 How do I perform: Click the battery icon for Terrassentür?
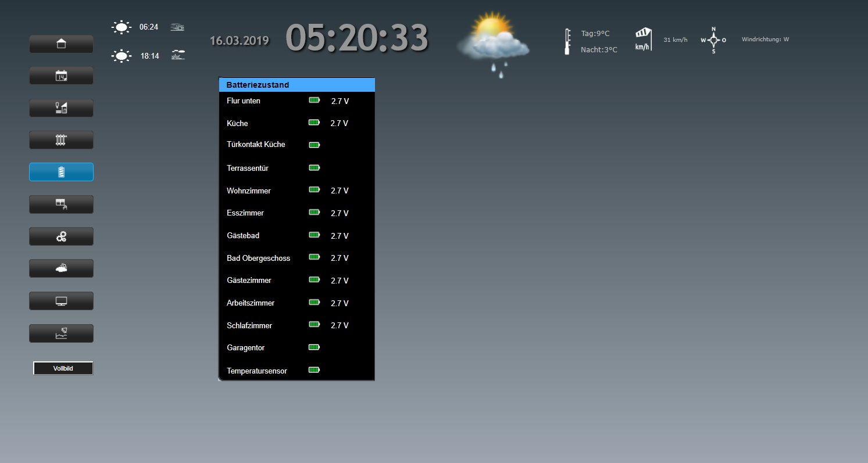point(314,167)
